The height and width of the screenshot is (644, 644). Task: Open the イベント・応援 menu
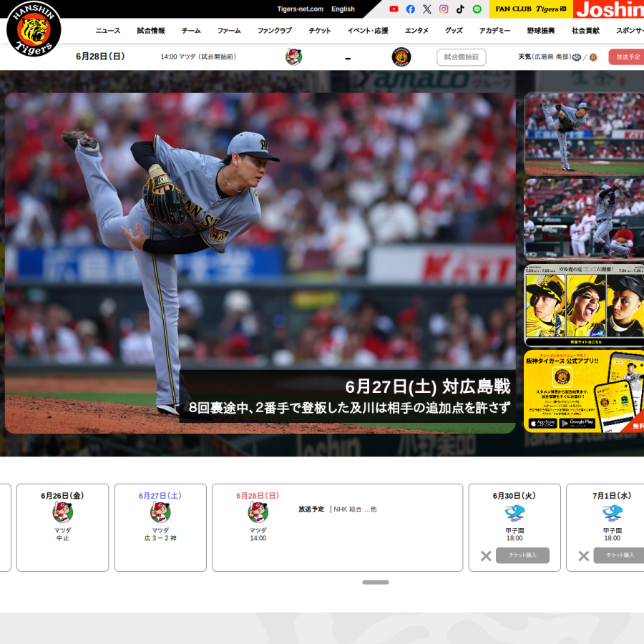(368, 30)
